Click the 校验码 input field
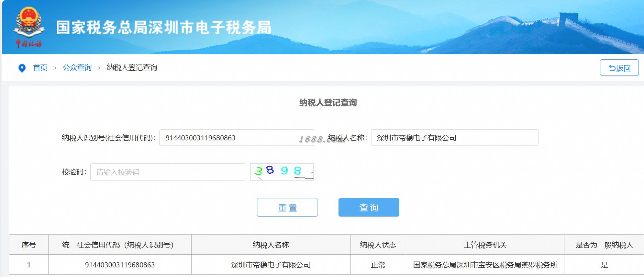 [x=168, y=172]
